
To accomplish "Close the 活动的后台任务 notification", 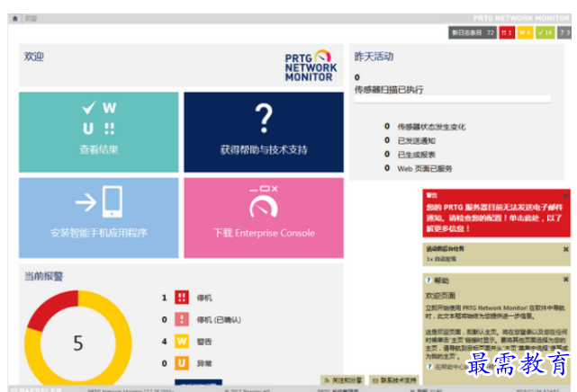I will point(566,249).
